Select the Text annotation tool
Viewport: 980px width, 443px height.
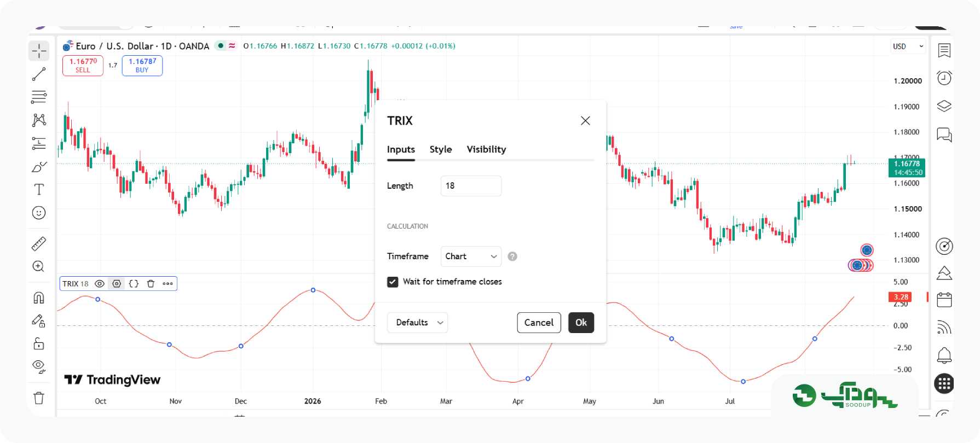39,190
